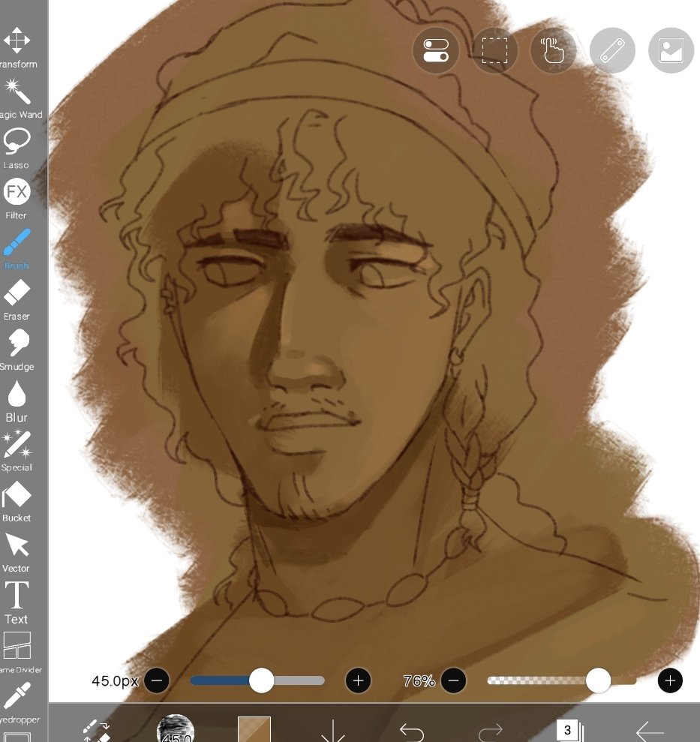Tap the back arrow icon

pos(650,732)
